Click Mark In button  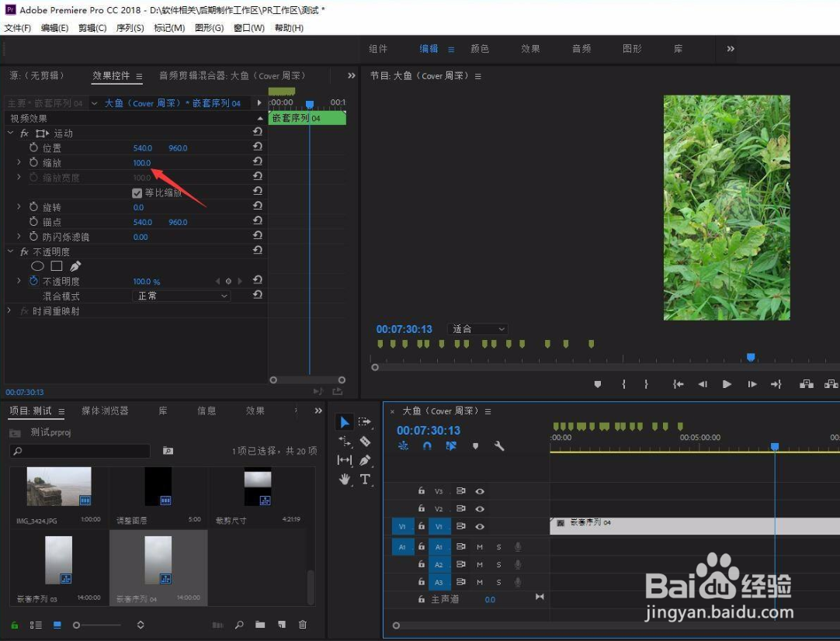[x=624, y=384]
